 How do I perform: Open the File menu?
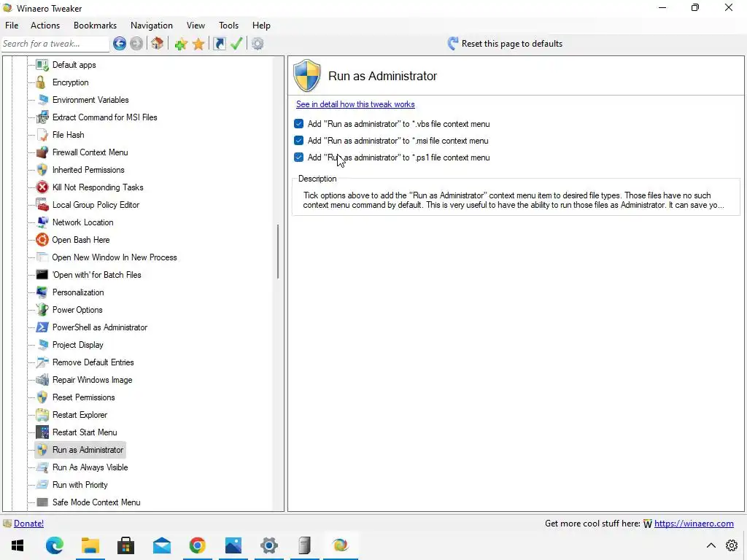pyautogui.click(x=12, y=26)
